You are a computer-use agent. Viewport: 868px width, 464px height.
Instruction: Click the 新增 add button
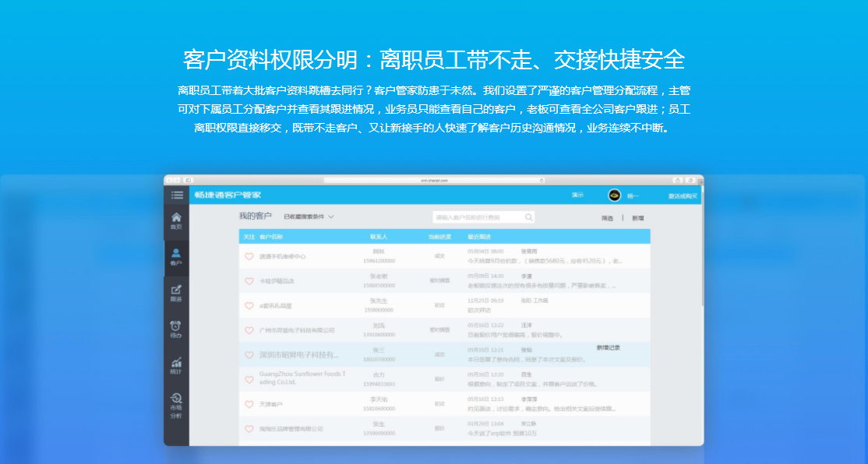[x=637, y=218]
